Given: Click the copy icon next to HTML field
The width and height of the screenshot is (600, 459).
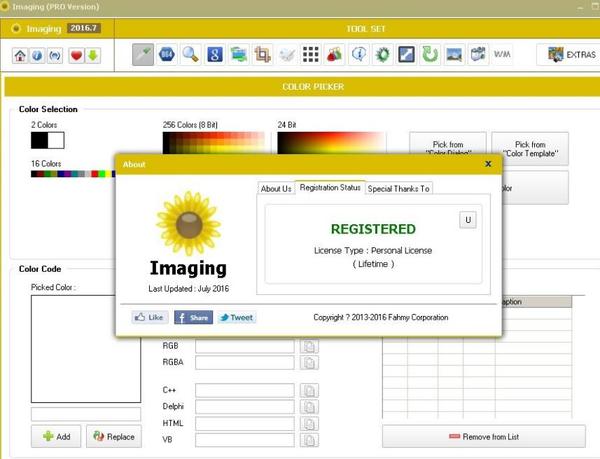Looking at the screenshot, I should click(x=309, y=423).
